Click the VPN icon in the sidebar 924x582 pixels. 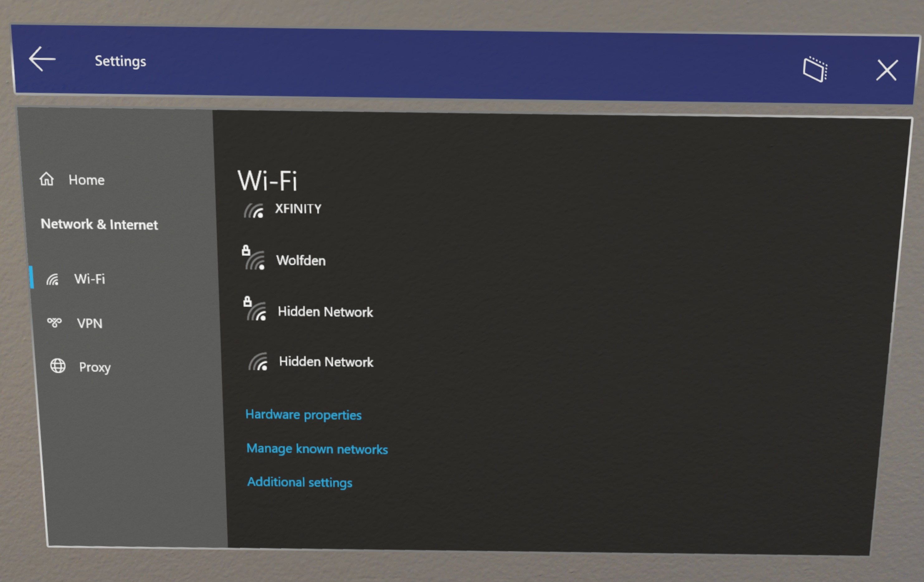[56, 323]
